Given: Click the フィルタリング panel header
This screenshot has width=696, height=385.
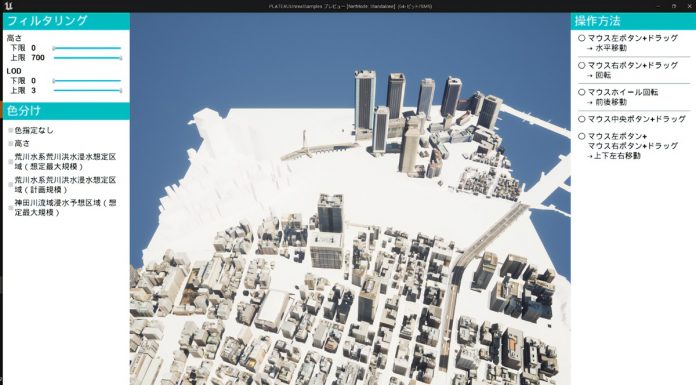Looking at the screenshot, I should 66,21.
